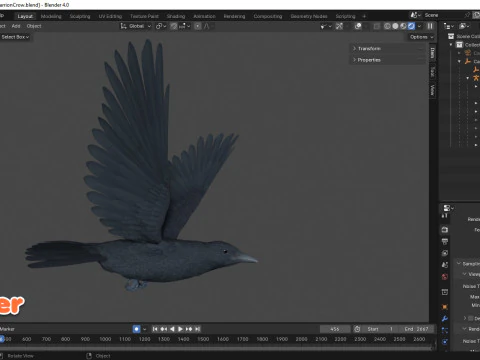The width and height of the screenshot is (480, 360).
Task: Open the Sculpting workspace tab
Action: click(x=80, y=16)
